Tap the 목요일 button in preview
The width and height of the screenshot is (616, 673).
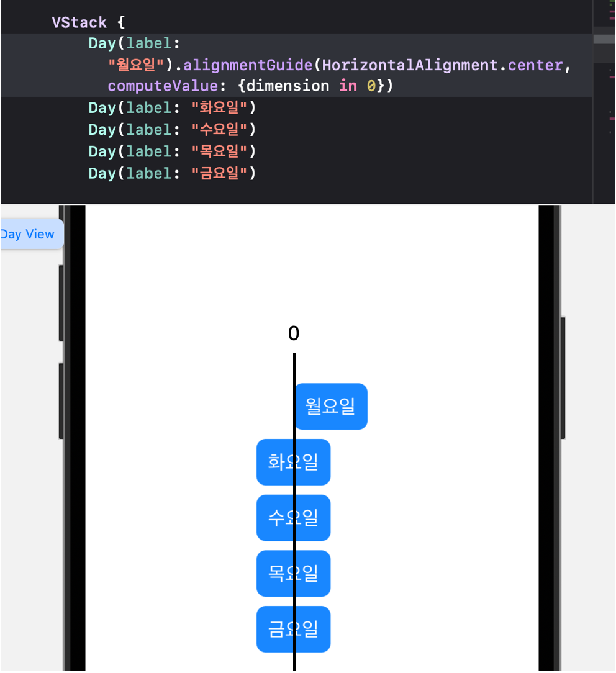click(x=293, y=574)
